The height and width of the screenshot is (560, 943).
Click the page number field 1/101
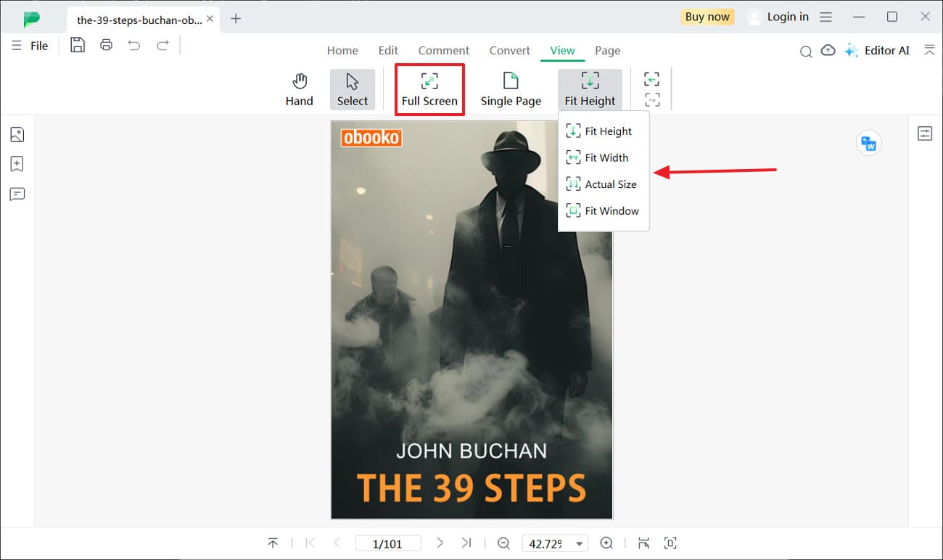point(388,543)
